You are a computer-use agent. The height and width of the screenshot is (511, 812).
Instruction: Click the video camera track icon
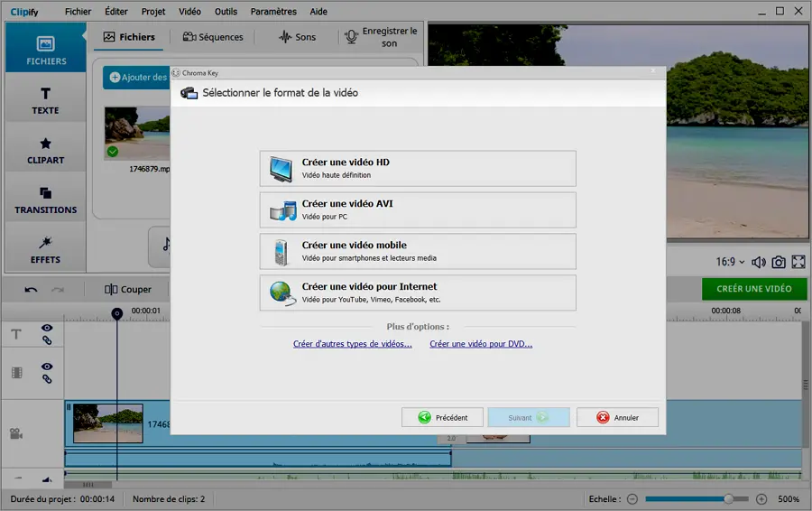[x=16, y=433]
